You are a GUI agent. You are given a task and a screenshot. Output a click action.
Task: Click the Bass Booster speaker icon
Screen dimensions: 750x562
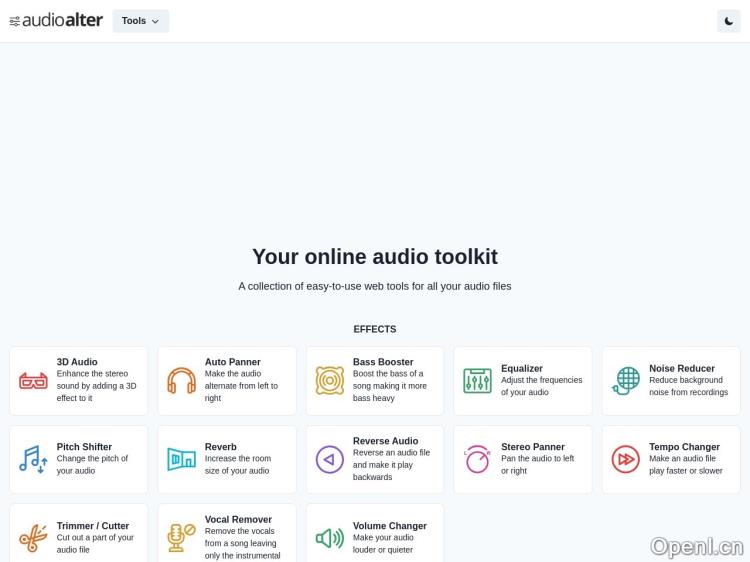[x=330, y=381]
